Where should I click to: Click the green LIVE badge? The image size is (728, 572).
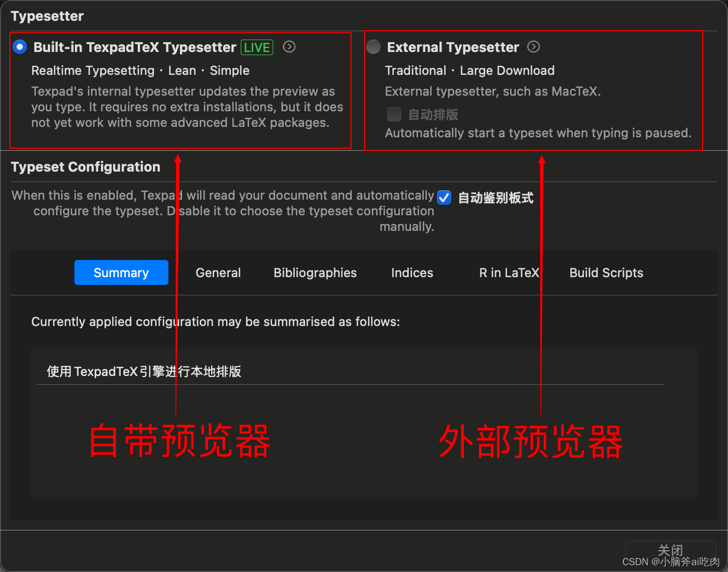coord(257,47)
